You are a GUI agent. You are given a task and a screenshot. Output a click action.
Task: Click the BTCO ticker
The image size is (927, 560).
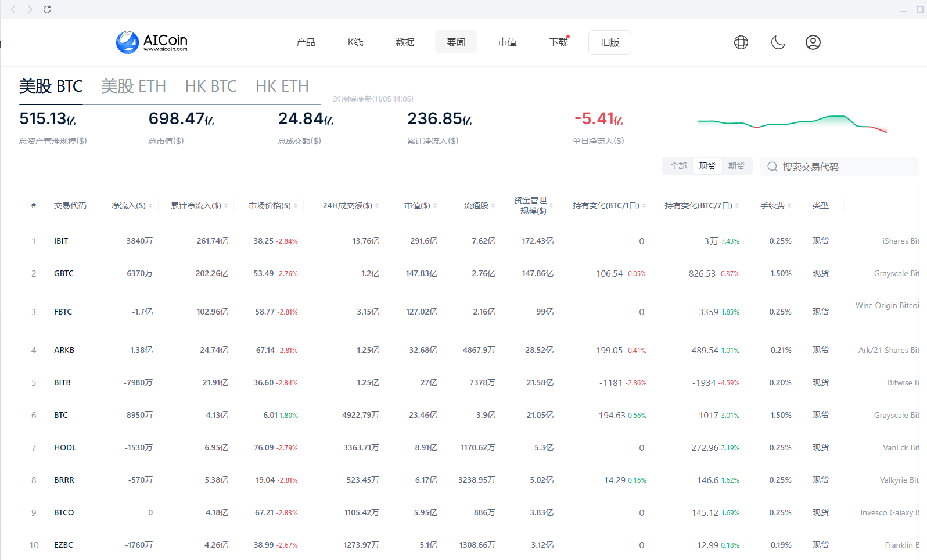coord(64,512)
